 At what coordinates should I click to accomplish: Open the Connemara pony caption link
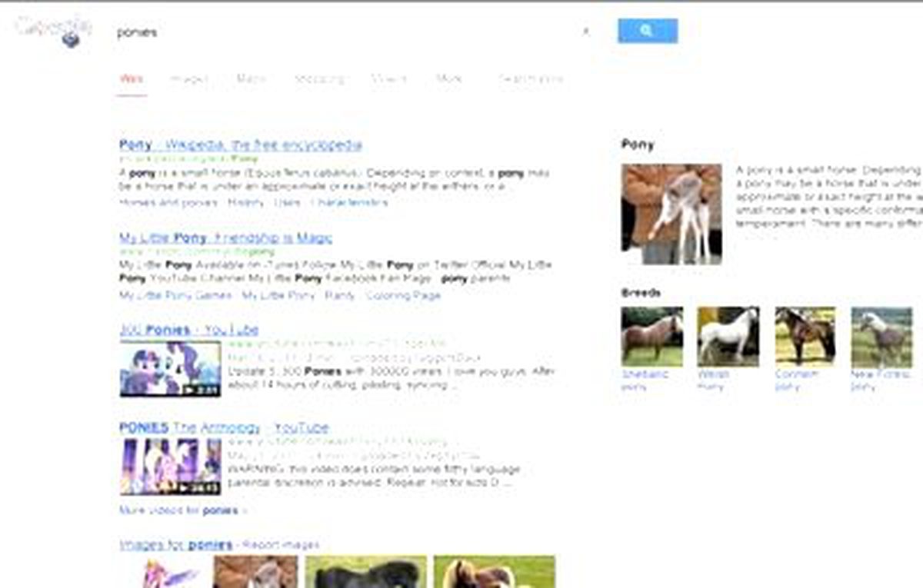point(797,380)
